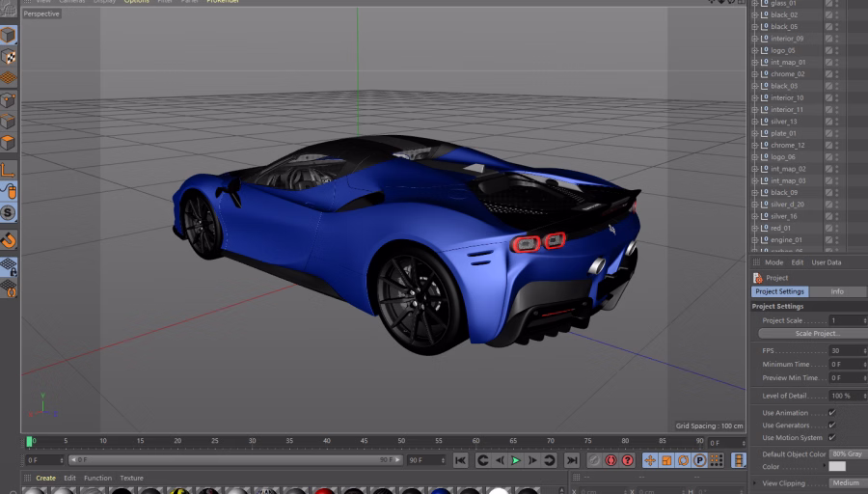Toggle the Use Generators checkbox
868x494 pixels.
[831, 425]
